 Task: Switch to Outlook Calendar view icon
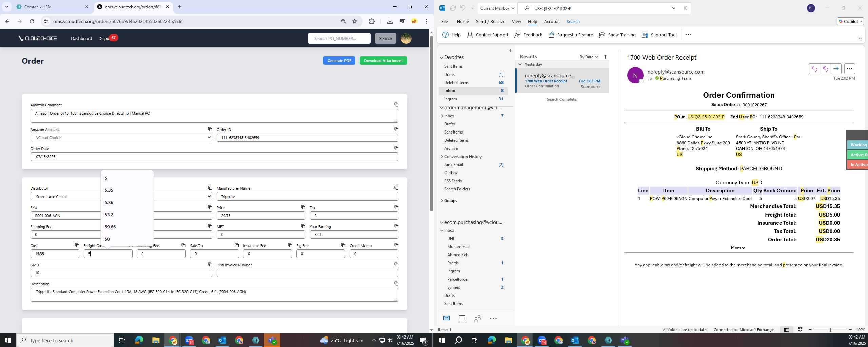[x=462, y=318]
